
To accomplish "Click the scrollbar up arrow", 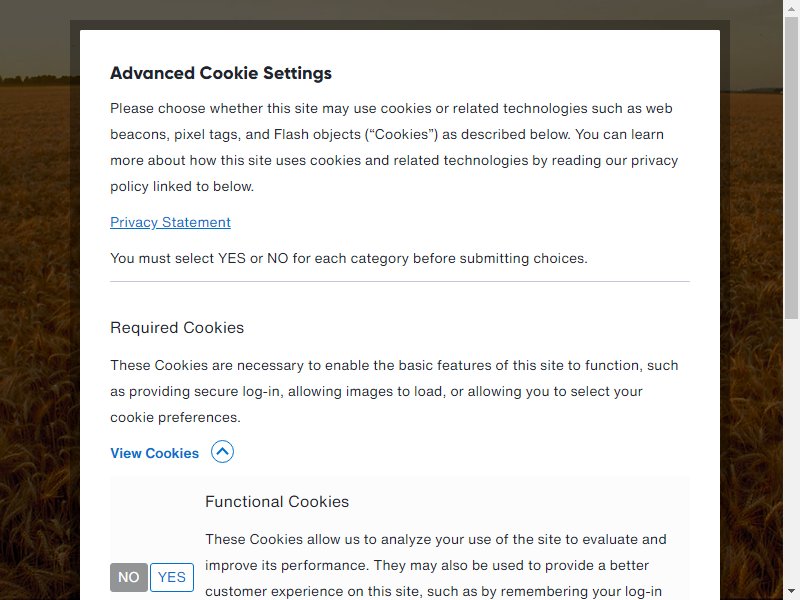I will click(x=791, y=8).
